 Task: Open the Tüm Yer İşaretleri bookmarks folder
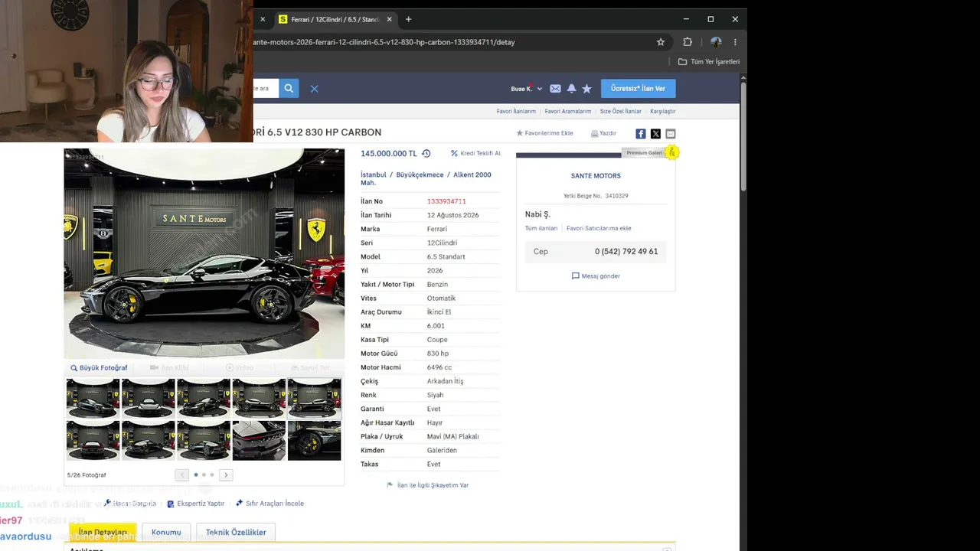pos(709,61)
